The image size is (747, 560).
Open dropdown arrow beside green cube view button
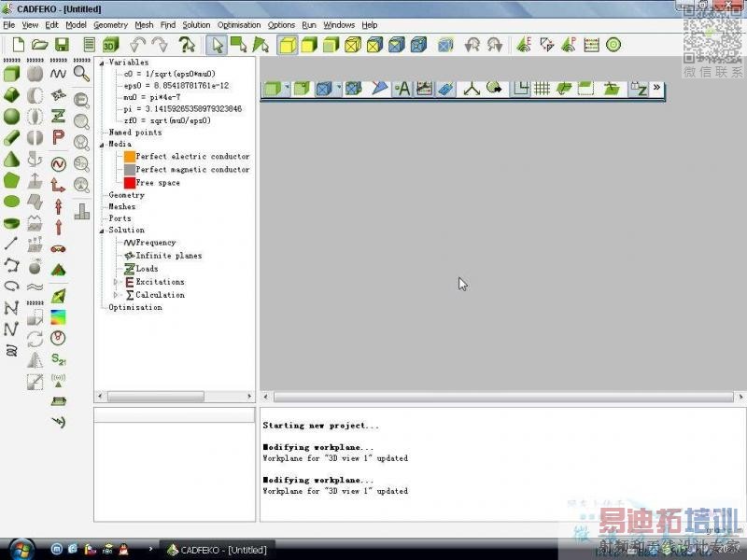pos(287,87)
